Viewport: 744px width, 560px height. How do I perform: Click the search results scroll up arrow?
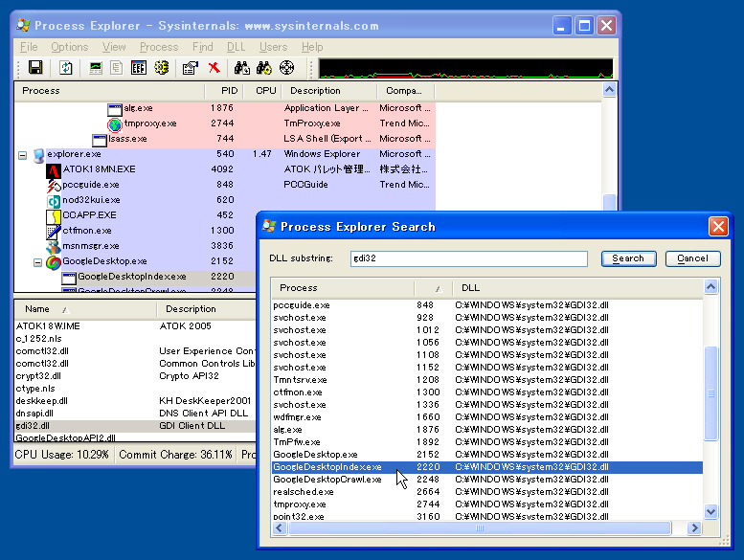pos(710,286)
